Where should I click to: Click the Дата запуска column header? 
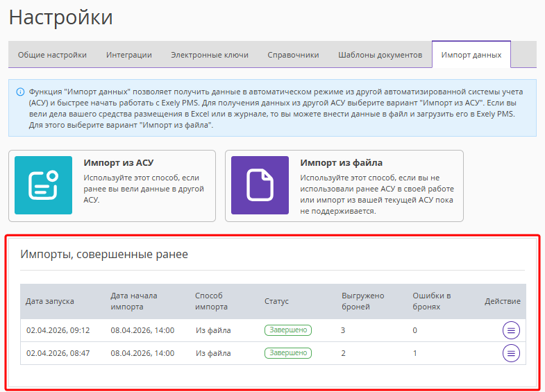[x=50, y=301]
